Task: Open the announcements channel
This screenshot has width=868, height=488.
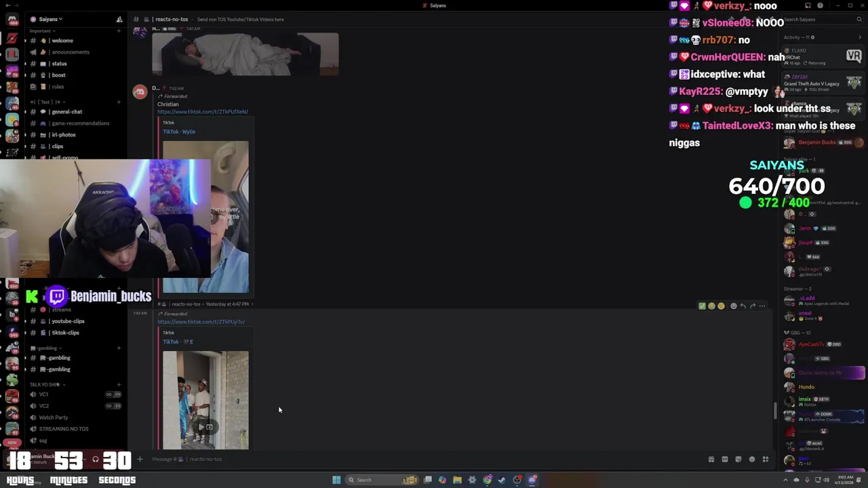Action: [73, 52]
